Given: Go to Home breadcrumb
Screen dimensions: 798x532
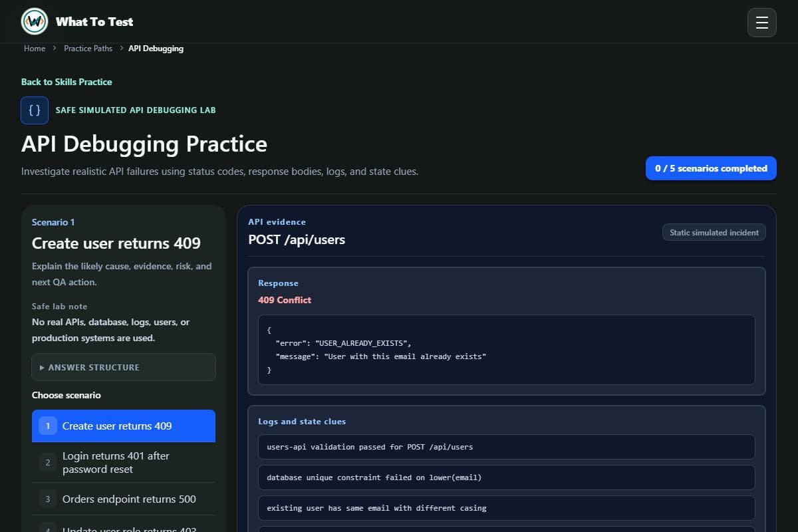Looking at the screenshot, I should [x=35, y=49].
